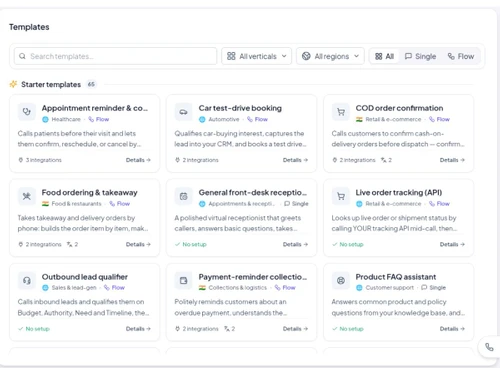Click the utensils icon on Food ordering card
This screenshot has width=500, height=375.
(27, 196)
